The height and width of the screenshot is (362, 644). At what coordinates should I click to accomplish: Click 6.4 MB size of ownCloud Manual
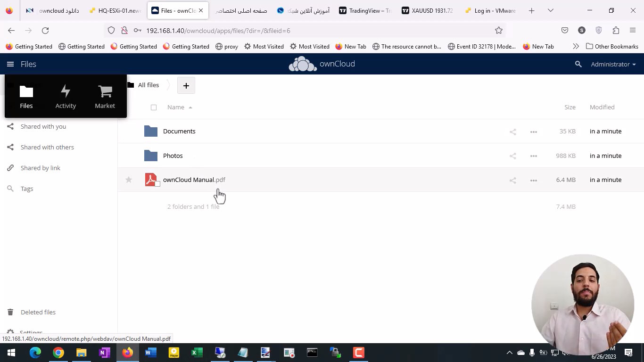click(x=566, y=180)
